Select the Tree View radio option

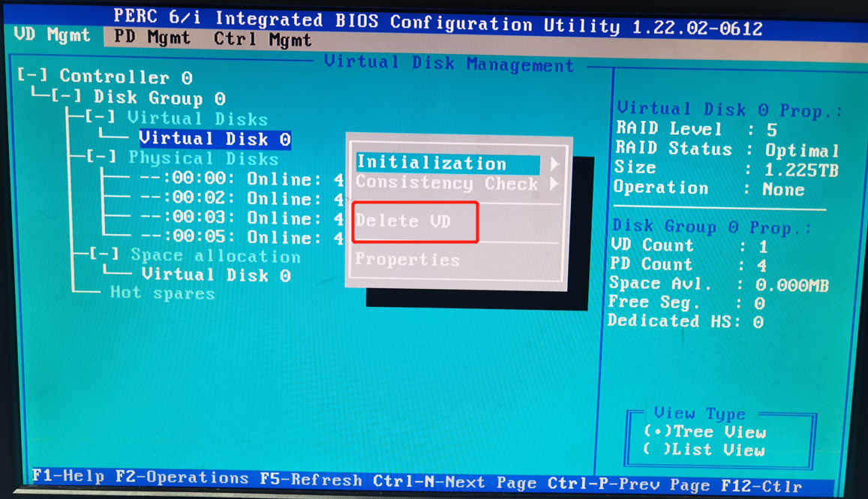point(705,431)
